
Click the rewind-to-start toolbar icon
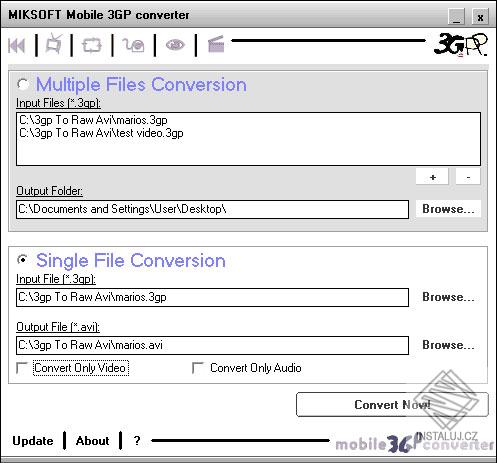16,45
